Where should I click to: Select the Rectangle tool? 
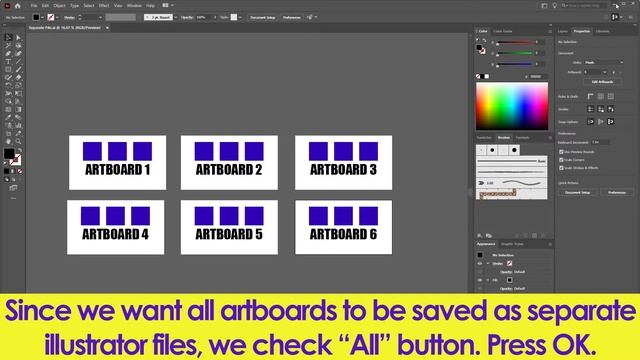pyautogui.click(x=8, y=69)
